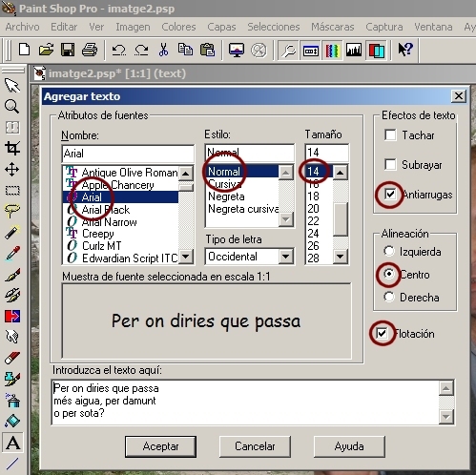
Task: Click the Open folder icon
Action: click(x=46, y=50)
